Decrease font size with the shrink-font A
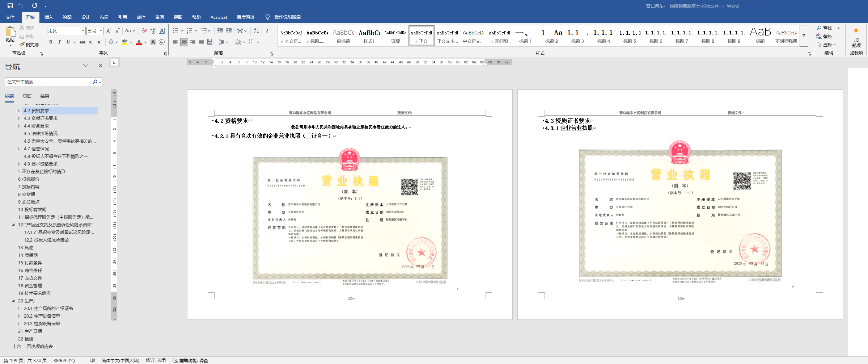This screenshot has height=364, width=868. (x=117, y=31)
